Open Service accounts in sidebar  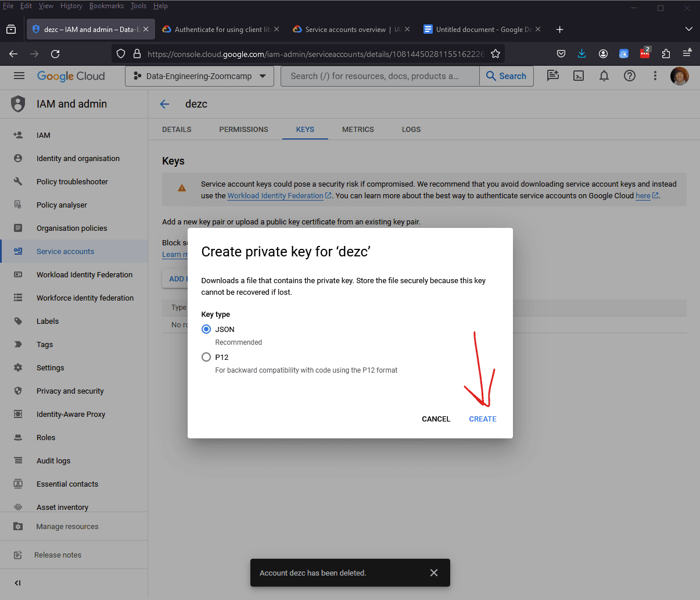click(74, 251)
